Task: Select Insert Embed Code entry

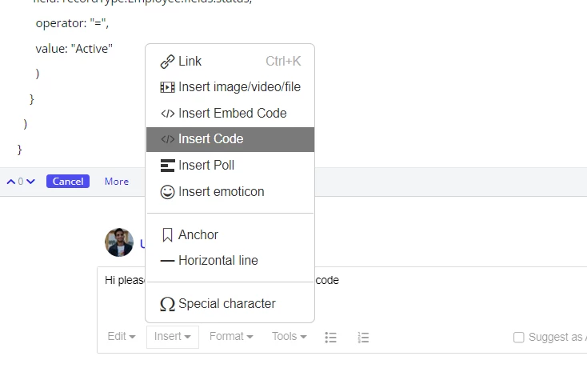Action: [230, 113]
